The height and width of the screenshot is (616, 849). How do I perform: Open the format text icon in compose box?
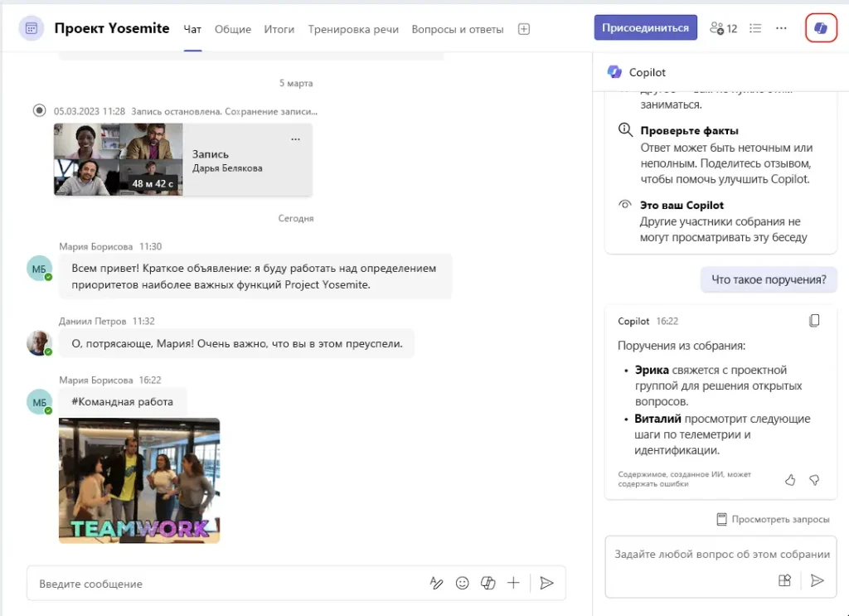tap(436, 583)
